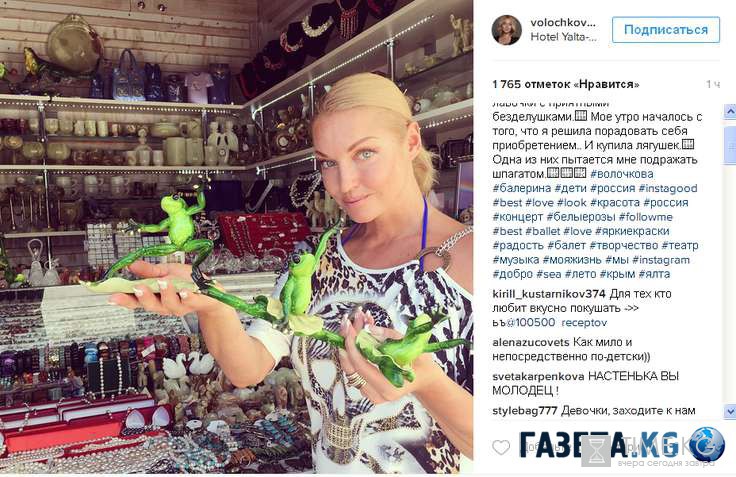Open the volochkov... username link
The image size is (736, 477).
(563, 23)
